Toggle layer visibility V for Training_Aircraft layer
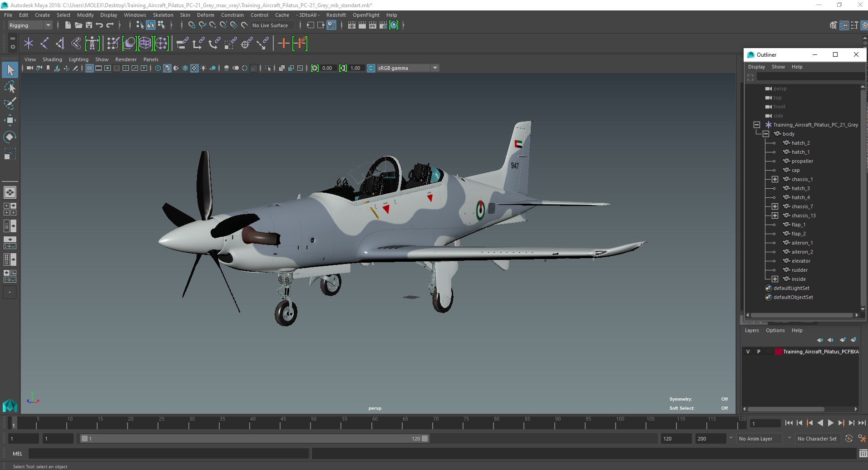 pos(748,352)
